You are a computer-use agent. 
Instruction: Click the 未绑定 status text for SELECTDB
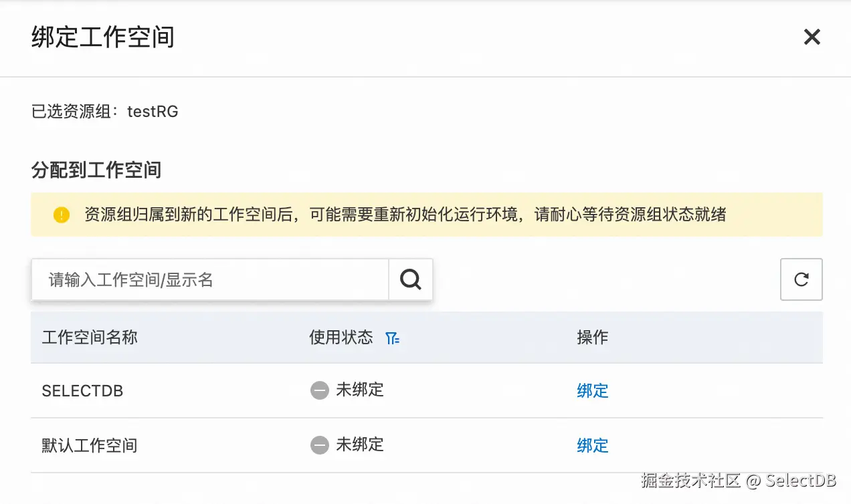[360, 390]
